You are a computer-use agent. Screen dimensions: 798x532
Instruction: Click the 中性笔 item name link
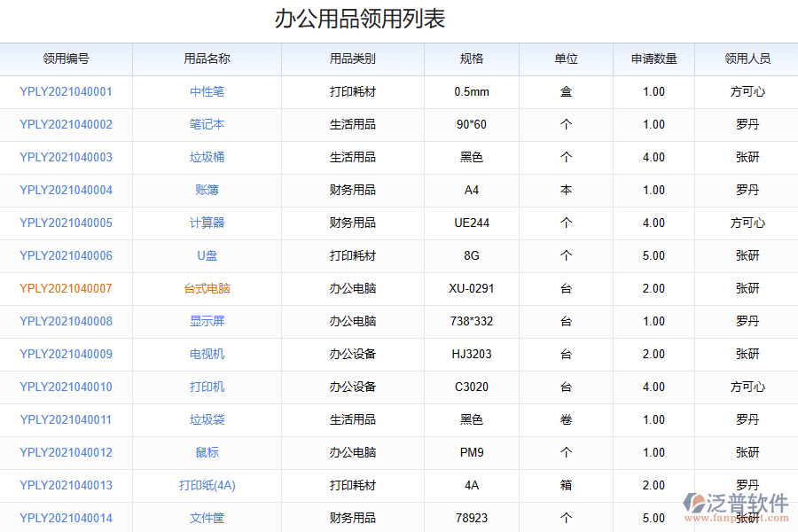(207, 92)
